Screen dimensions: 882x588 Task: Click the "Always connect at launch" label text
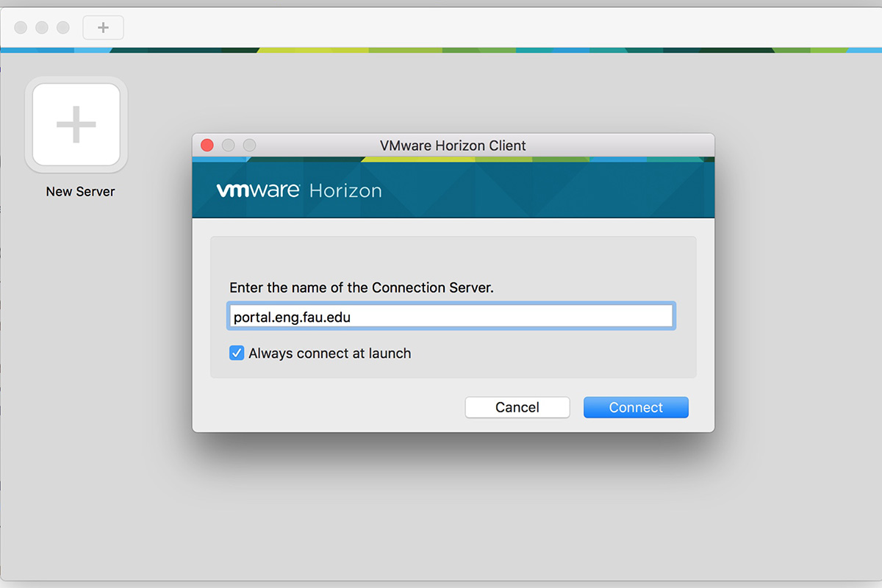tap(329, 354)
